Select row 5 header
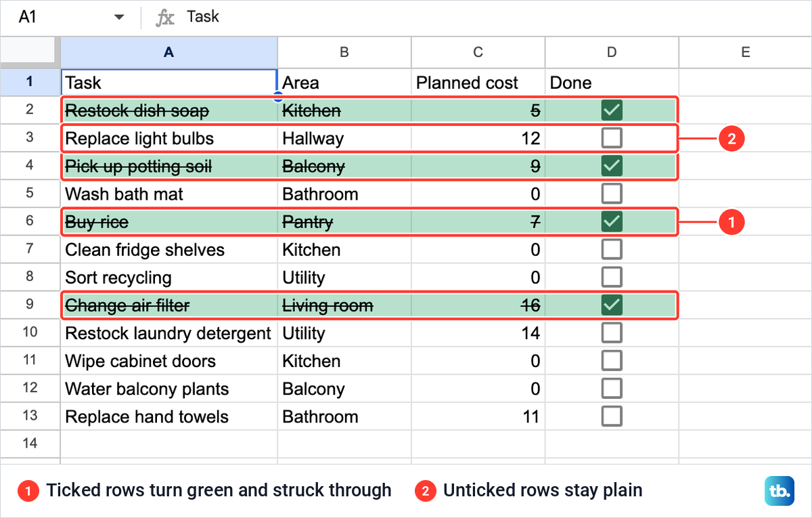Screen dimensions: 812x518 pyautogui.click(x=30, y=194)
